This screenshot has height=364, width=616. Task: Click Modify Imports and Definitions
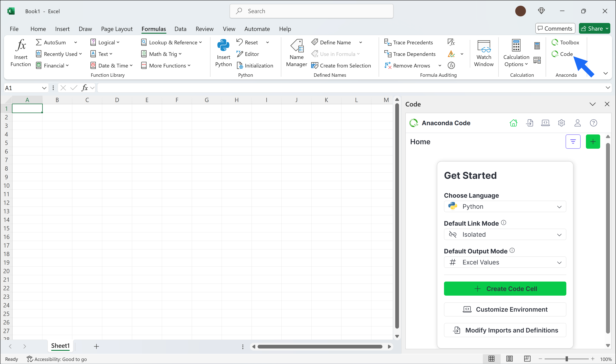505,330
